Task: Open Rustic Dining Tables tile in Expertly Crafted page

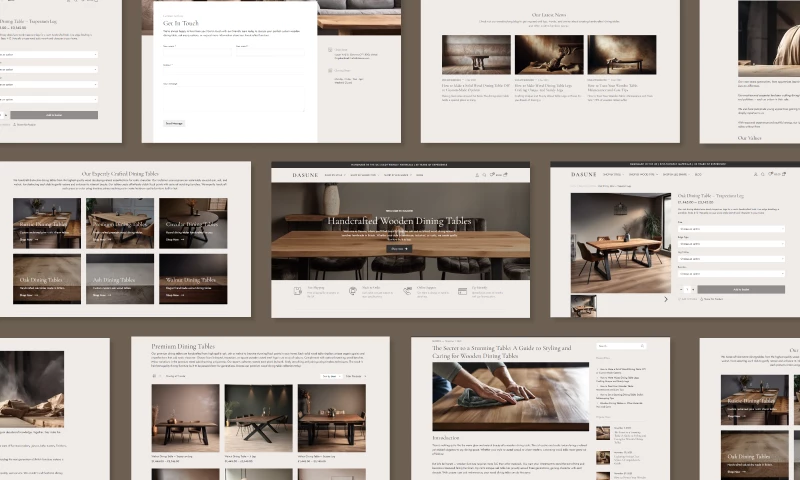Action: pyautogui.click(x=47, y=223)
